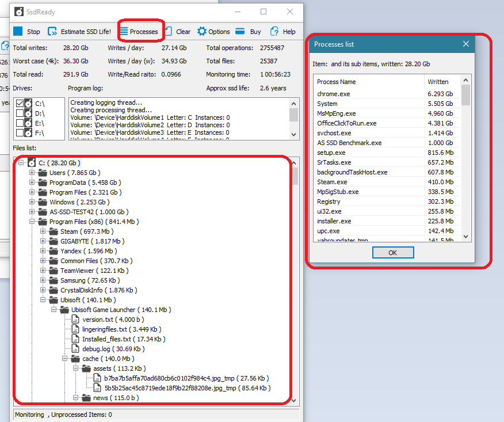Select the Common Files folder tree item
504x422 pixels.
(97, 261)
